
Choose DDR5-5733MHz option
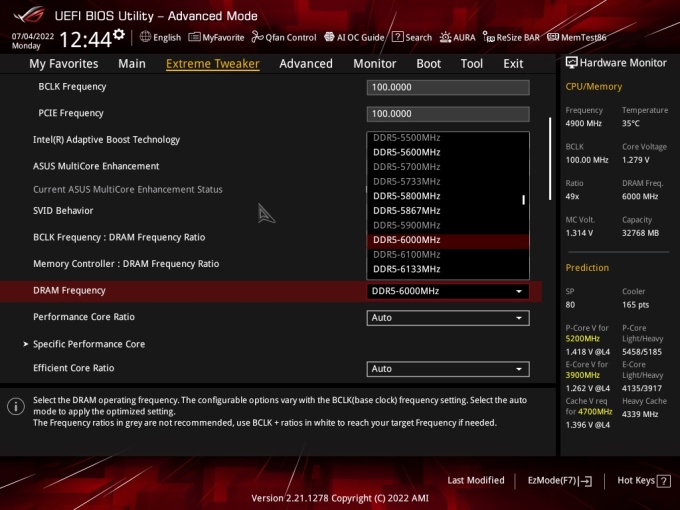[448, 181]
